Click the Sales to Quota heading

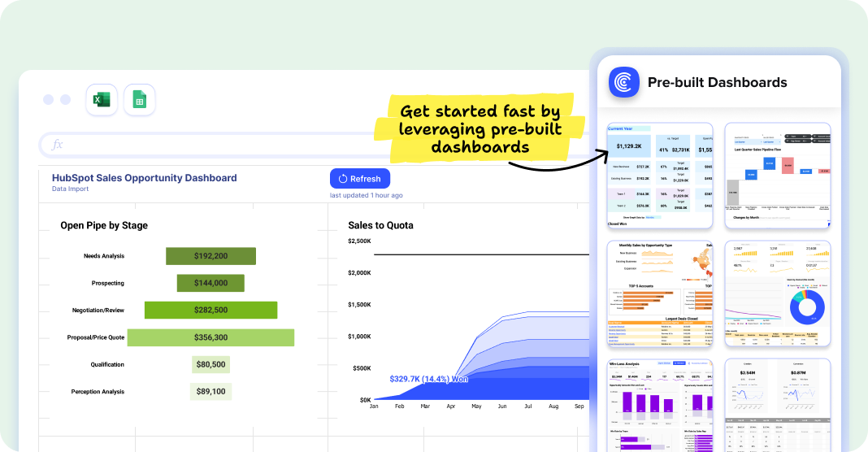381,225
